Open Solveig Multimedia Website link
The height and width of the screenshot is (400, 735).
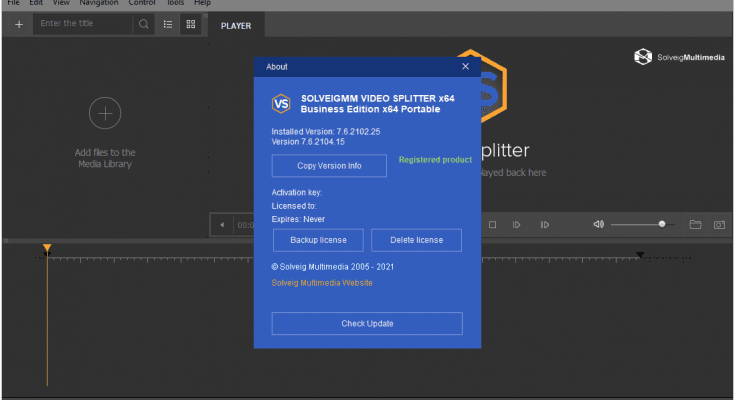pyautogui.click(x=322, y=283)
